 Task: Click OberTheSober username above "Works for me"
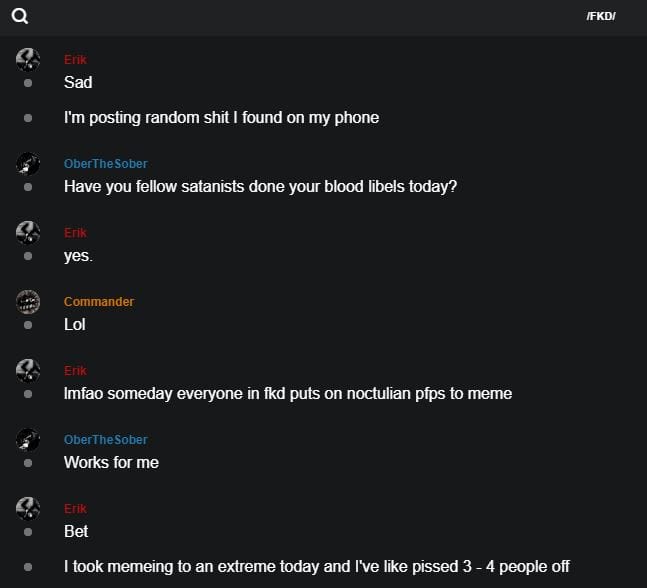tap(106, 440)
